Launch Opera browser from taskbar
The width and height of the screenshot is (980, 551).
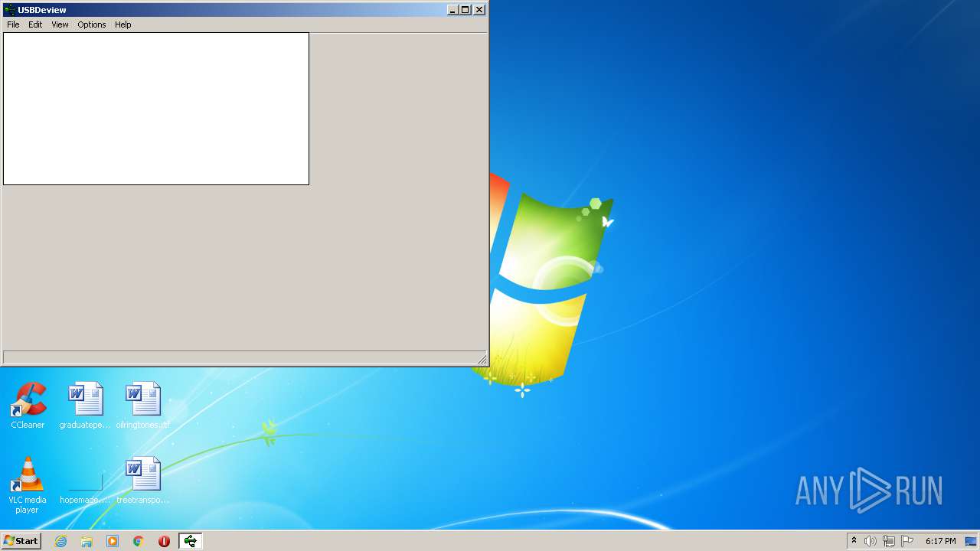click(164, 541)
